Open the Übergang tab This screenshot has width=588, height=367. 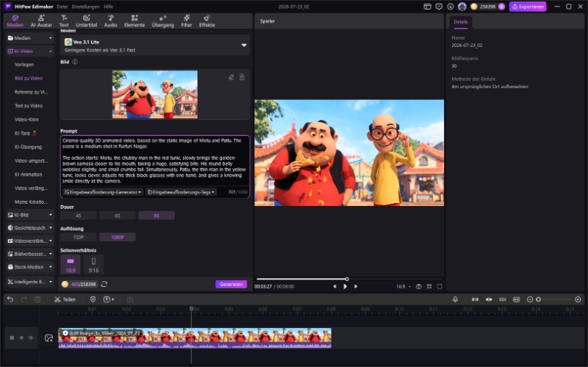coord(162,21)
